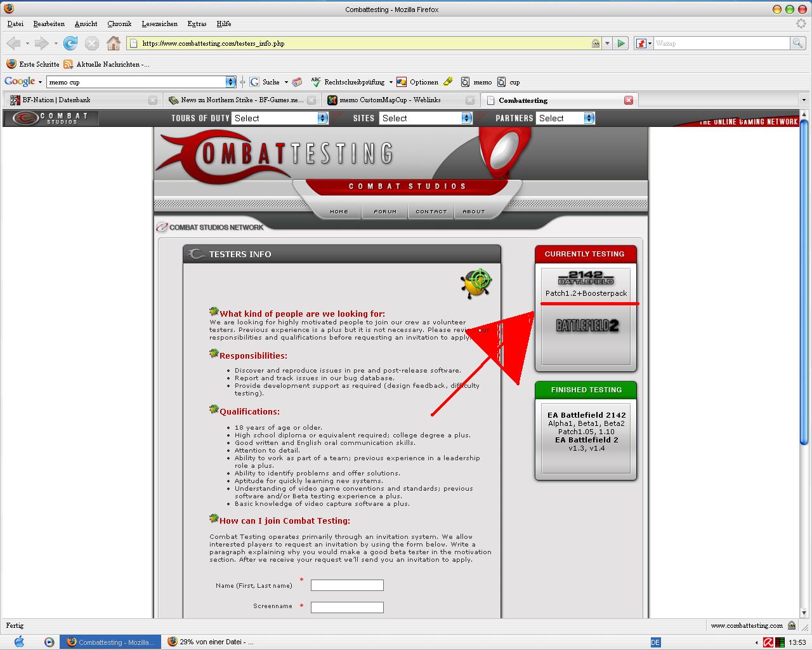Click the CONTACT navigation button

coord(431,211)
